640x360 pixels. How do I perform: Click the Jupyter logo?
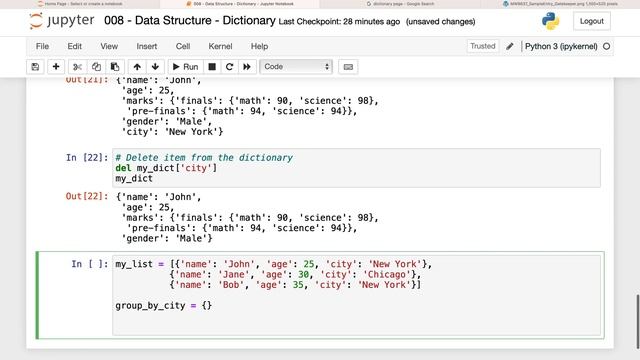pyautogui.click(x=62, y=21)
